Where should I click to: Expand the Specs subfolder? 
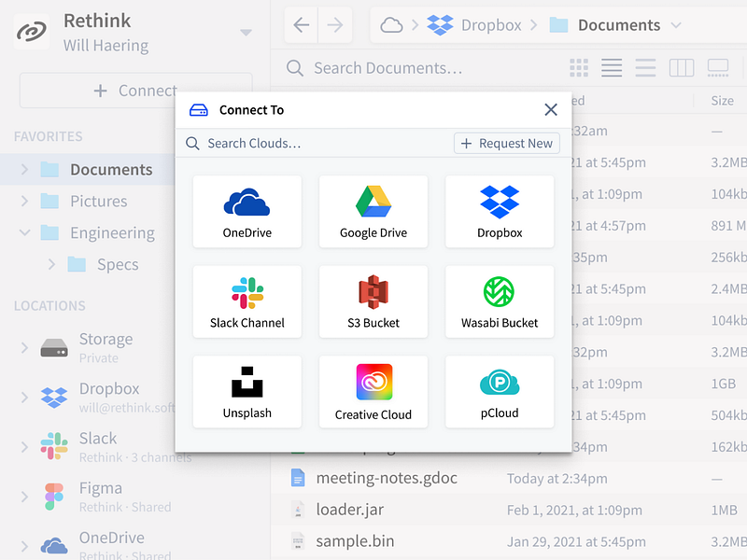tap(51, 264)
